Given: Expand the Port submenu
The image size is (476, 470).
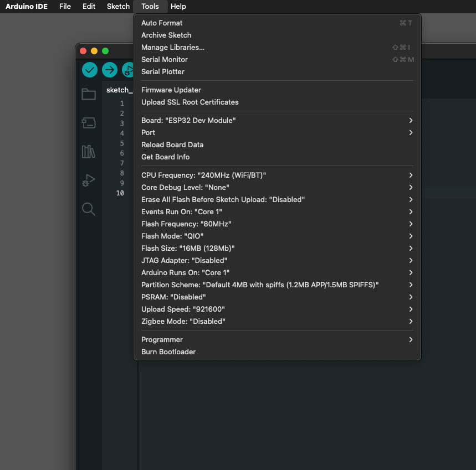Looking at the screenshot, I should point(277,132).
